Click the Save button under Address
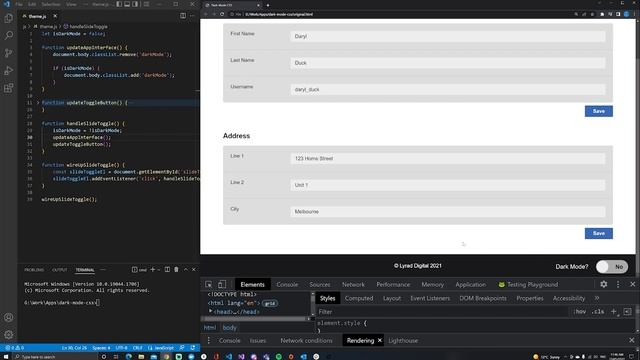 pos(598,233)
